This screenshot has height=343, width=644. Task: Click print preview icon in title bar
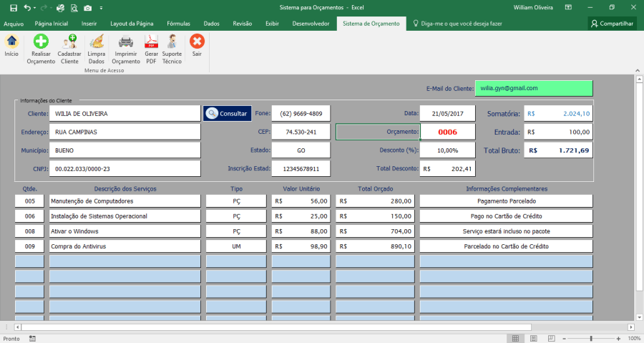tap(74, 8)
